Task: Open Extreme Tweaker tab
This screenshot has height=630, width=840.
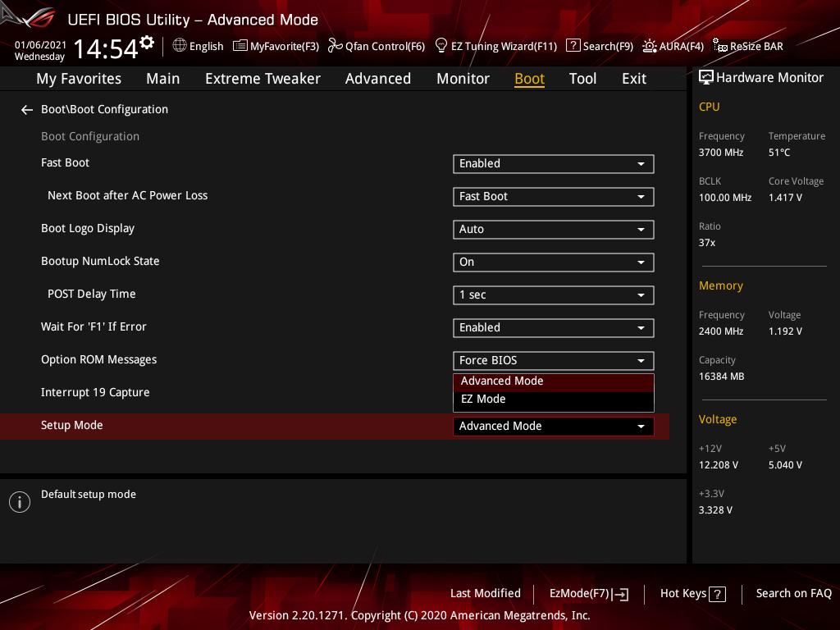Action: (x=262, y=79)
